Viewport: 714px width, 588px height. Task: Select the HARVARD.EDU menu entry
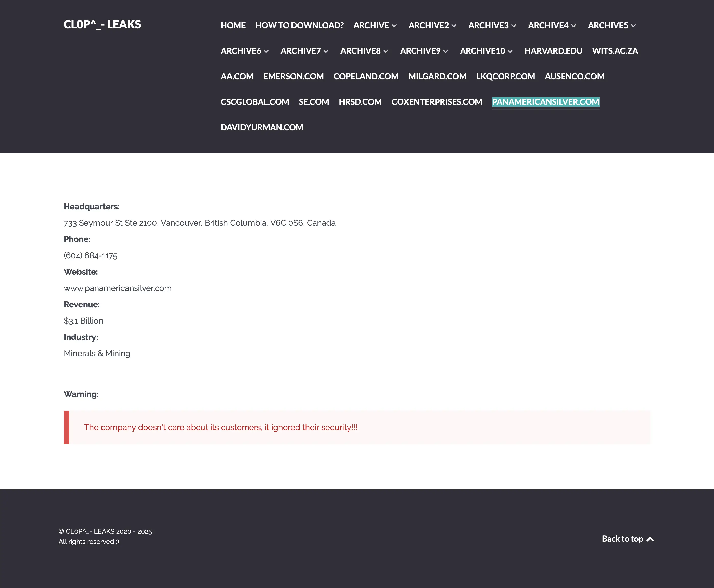click(553, 51)
